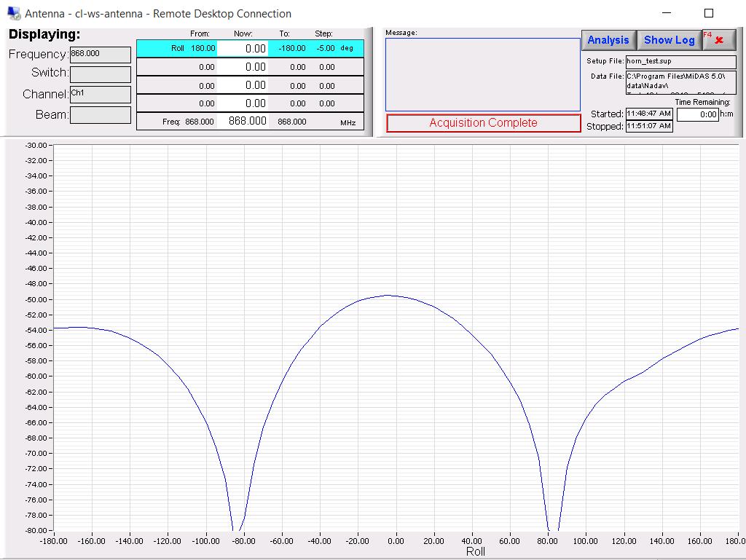Select the Channel field showing Ch1

[101, 94]
